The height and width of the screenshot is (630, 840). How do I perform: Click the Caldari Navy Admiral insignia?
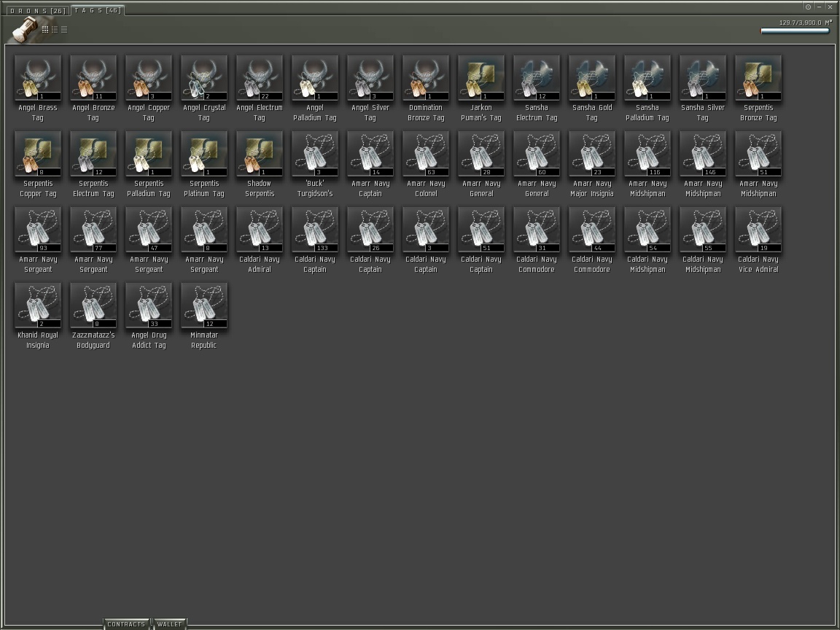(260, 230)
